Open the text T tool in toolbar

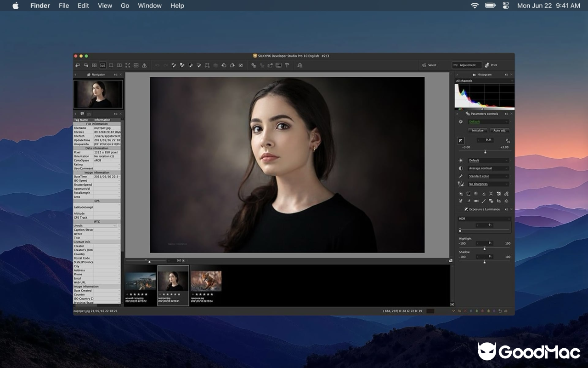coord(287,65)
